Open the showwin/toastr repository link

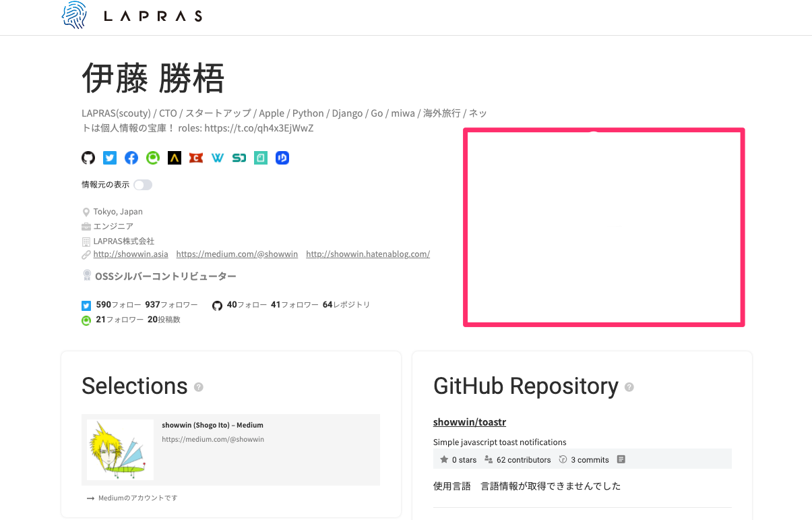(x=470, y=422)
